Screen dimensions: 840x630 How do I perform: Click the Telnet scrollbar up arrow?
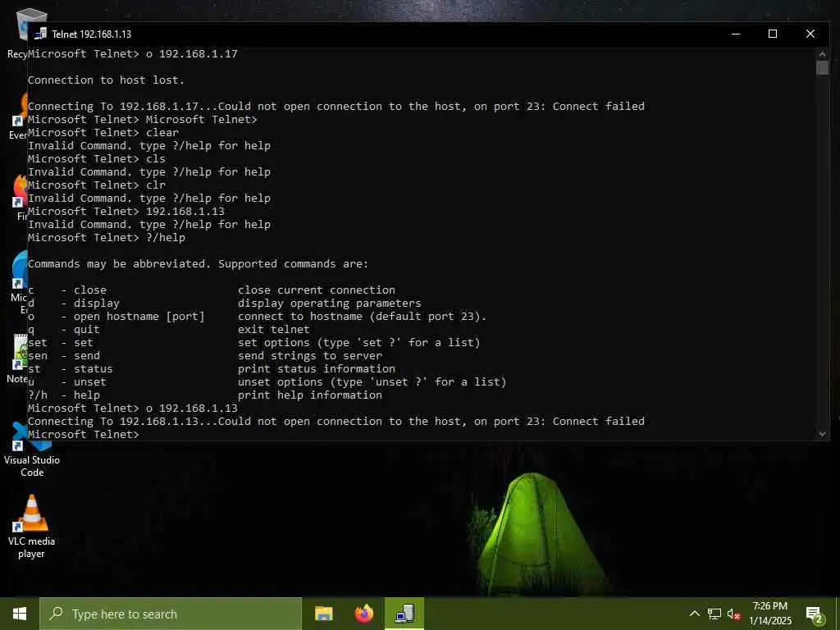click(x=822, y=54)
